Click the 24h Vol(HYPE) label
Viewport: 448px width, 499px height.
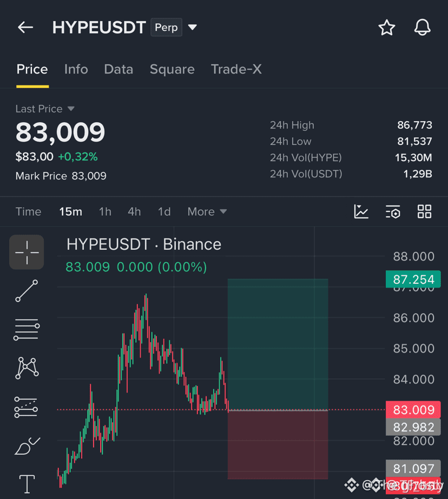(306, 157)
